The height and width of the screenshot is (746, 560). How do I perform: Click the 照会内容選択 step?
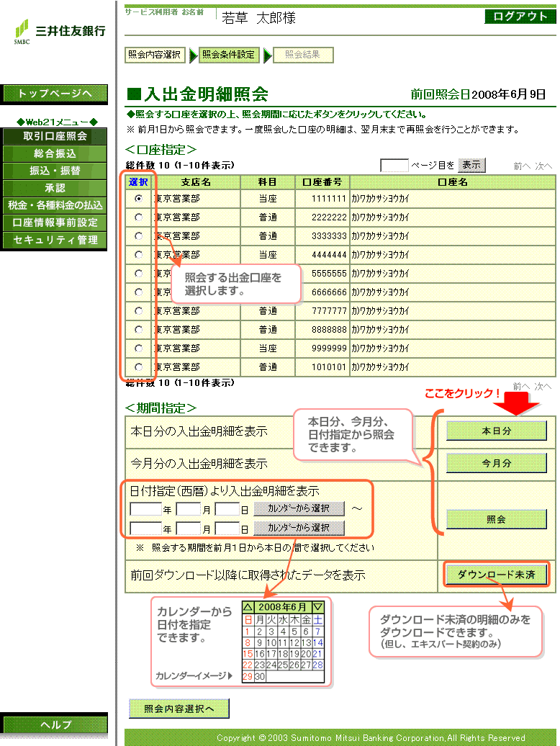(x=155, y=55)
